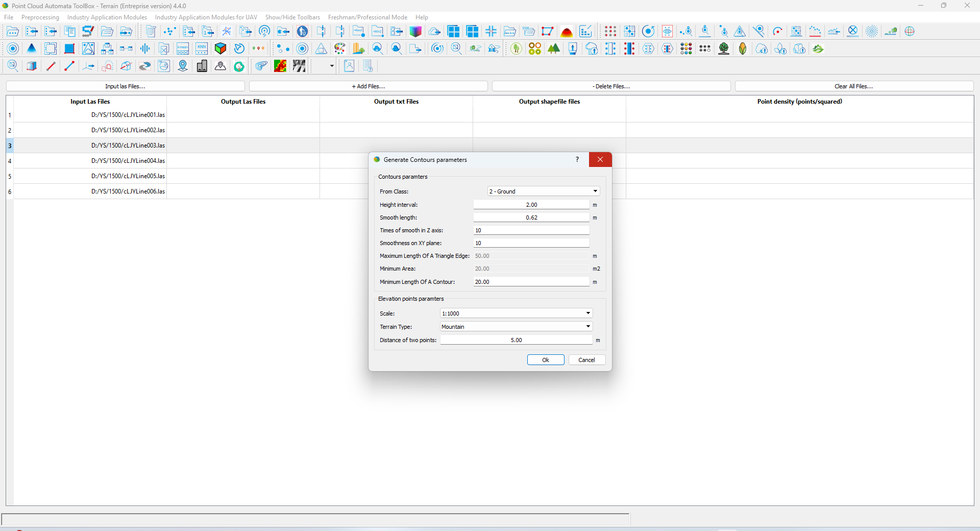The width and height of the screenshot is (980, 531).
Task: Click the RGB colored cube icon
Action: pos(220,49)
